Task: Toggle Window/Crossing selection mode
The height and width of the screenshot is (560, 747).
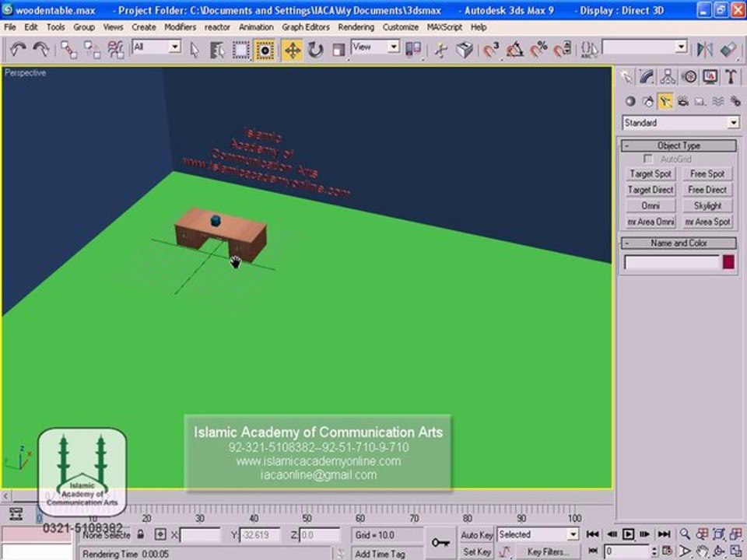Action: pos(265,50)
